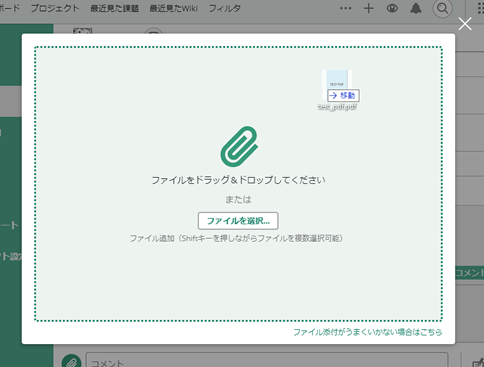Screen dimensions: 484x367
Task: Close the file upload dialog with X
Action: [465, 24]
